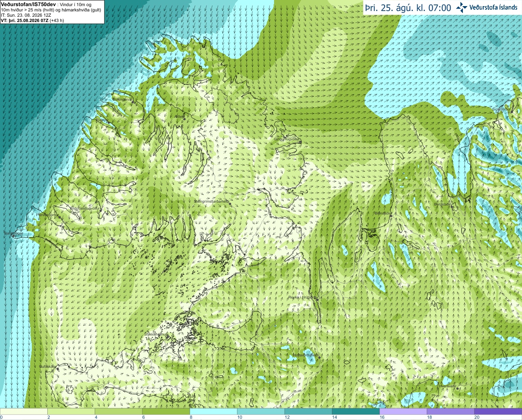Click the Stykkishólmur station marker
The image size is (522, 420).
point(167,337)
